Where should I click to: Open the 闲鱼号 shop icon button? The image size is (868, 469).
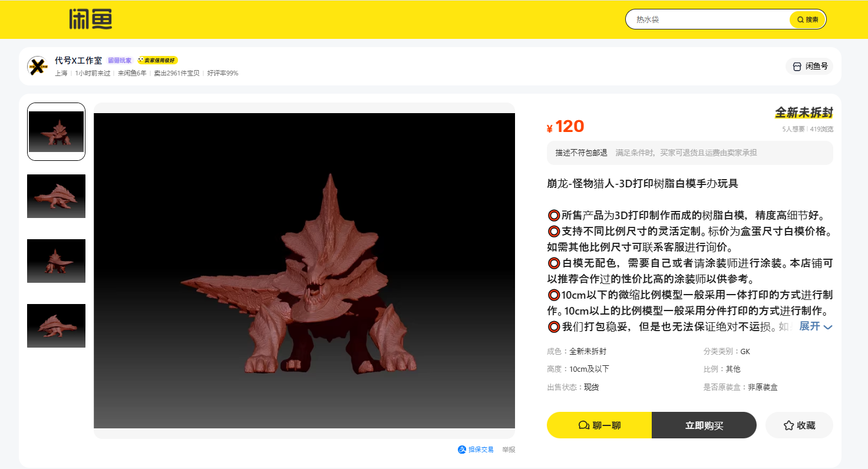[x=810, y=67]
